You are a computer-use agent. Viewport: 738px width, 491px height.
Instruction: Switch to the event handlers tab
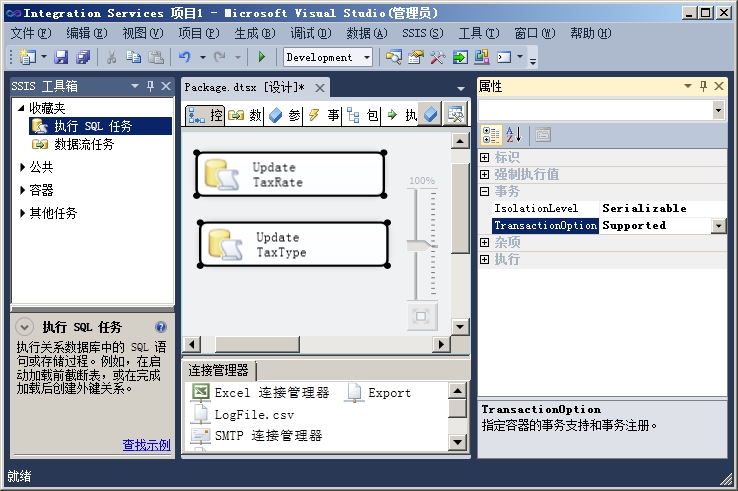point(323,115)
